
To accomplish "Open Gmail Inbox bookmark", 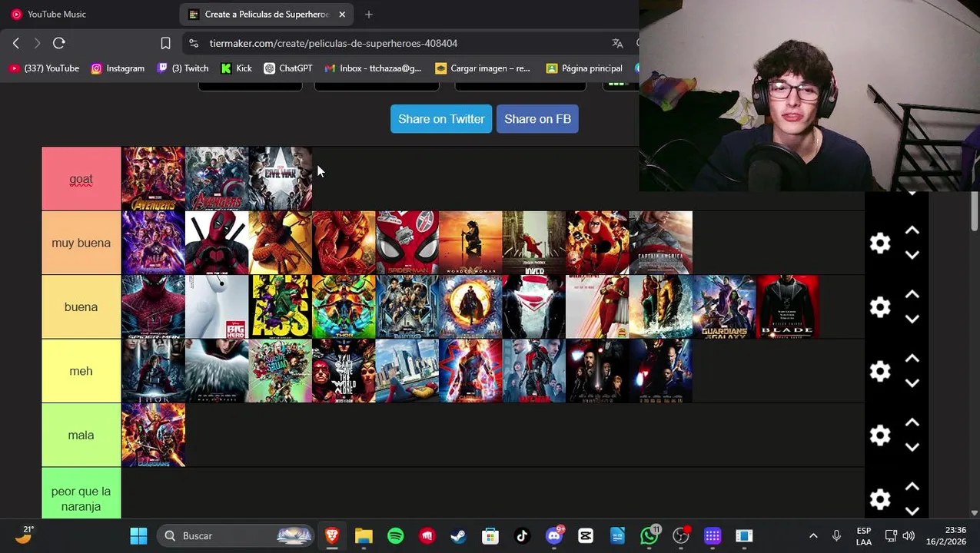I will pyautogui.click(x=373, y=68).
